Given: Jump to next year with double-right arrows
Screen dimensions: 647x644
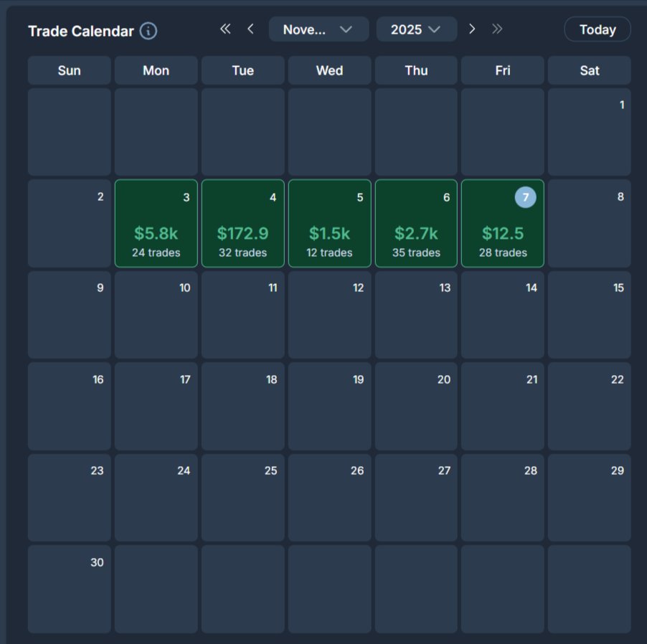Looking at the screenshot, I should (x=496, y=29).
